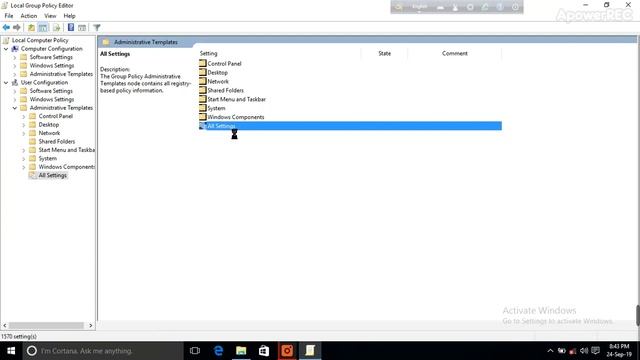The width and height of the screenshot is (640, 360).
Task: Open the ApowerREC recorder taskbar icon
Action: point(287,351)
